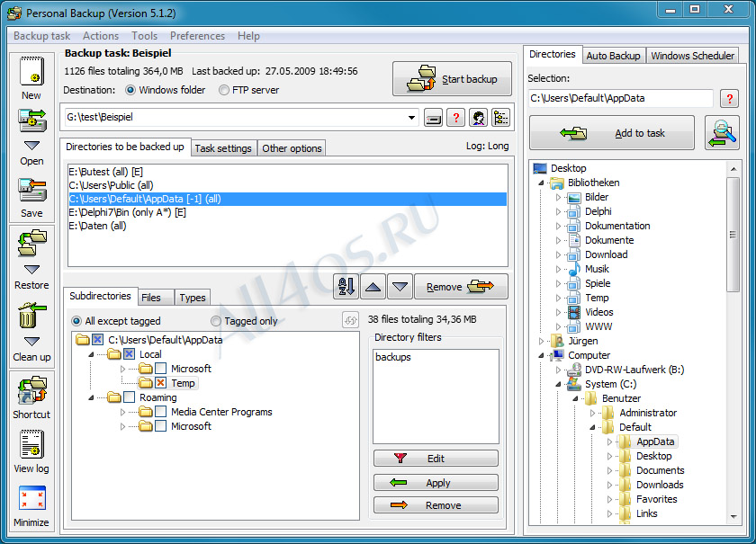Create a Shortcut via sidebar icon
The image size is (756, 544).
[31, 391]
